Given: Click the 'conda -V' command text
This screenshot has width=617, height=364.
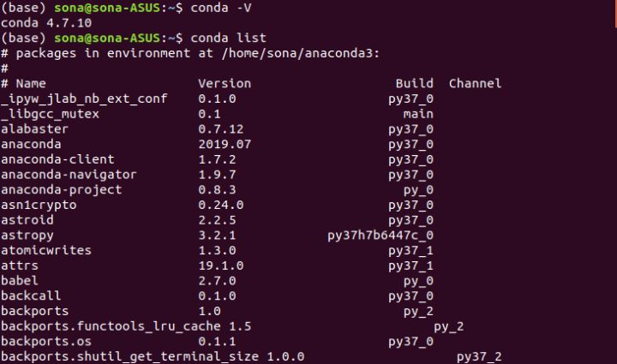Looking at the screenshot, I should click(x=221, y=8).
